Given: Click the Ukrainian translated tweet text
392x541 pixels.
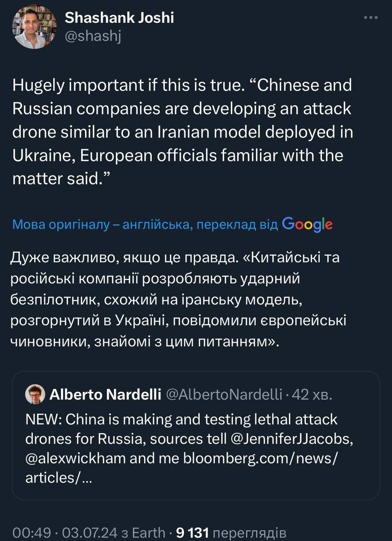Looking at the screenshot, I should click(178, 299).
